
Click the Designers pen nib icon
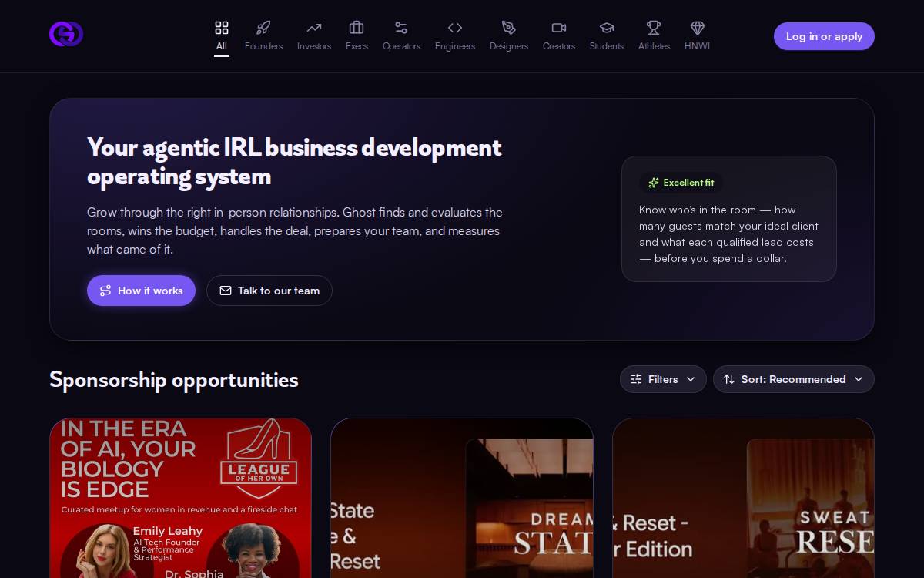(x=509, y=28)
